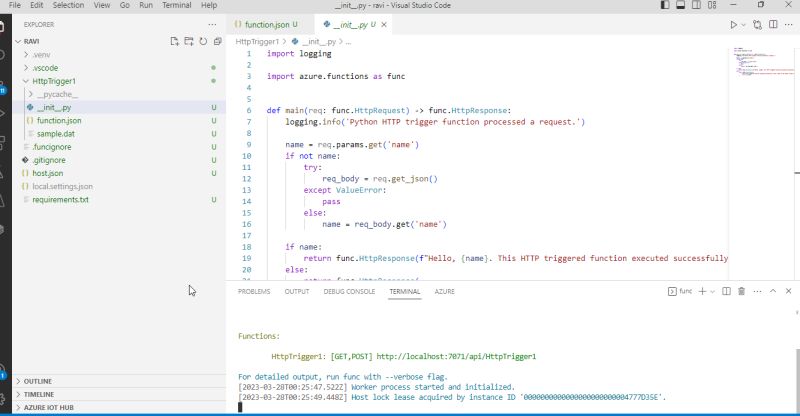Place cursor on line 9 name assignment

tap(352, 145)
